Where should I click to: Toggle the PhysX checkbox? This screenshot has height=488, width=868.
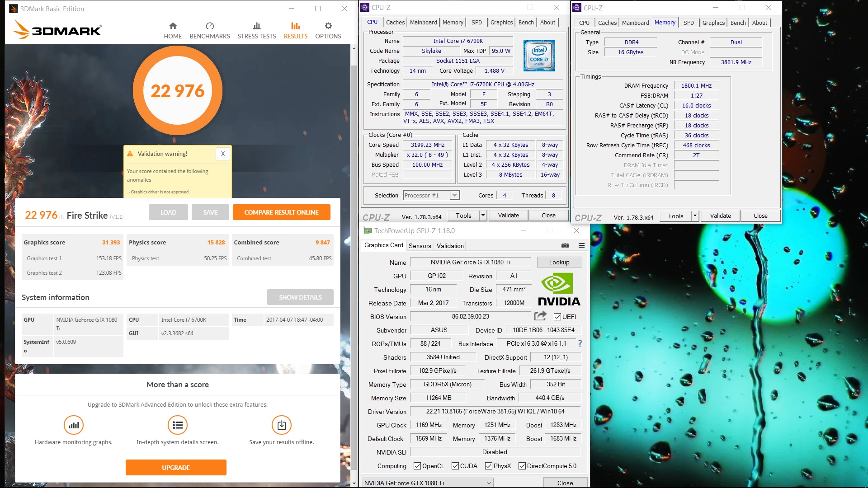point(489,466)
